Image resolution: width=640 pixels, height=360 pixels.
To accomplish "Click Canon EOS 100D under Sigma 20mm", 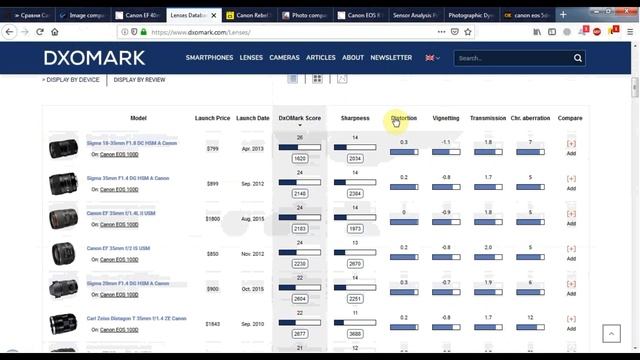I will pos(119,295).
